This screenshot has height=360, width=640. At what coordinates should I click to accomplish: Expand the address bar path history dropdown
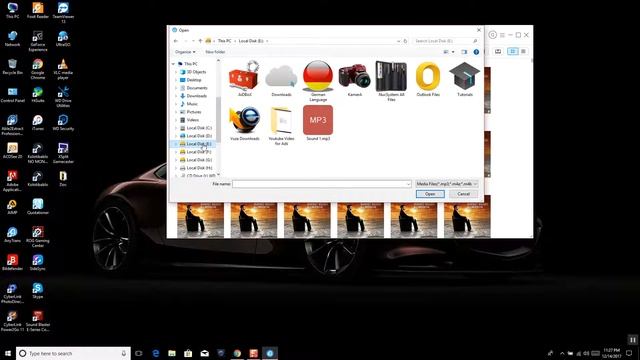tap(398, 41)
